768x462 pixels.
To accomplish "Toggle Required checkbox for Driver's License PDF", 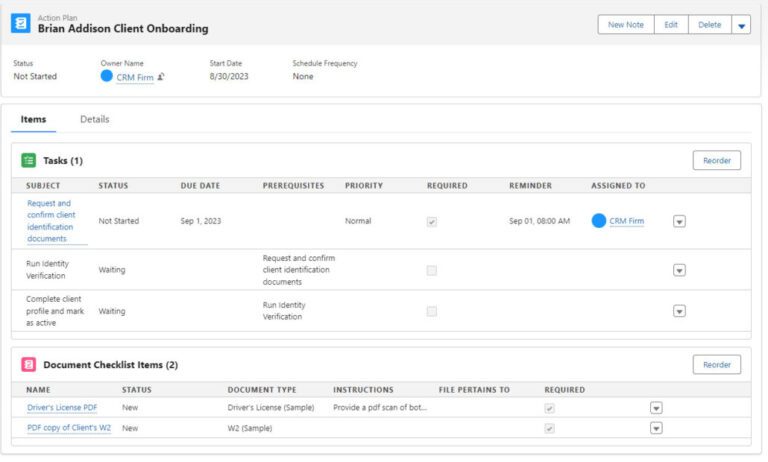I will [x=549, y=408].
